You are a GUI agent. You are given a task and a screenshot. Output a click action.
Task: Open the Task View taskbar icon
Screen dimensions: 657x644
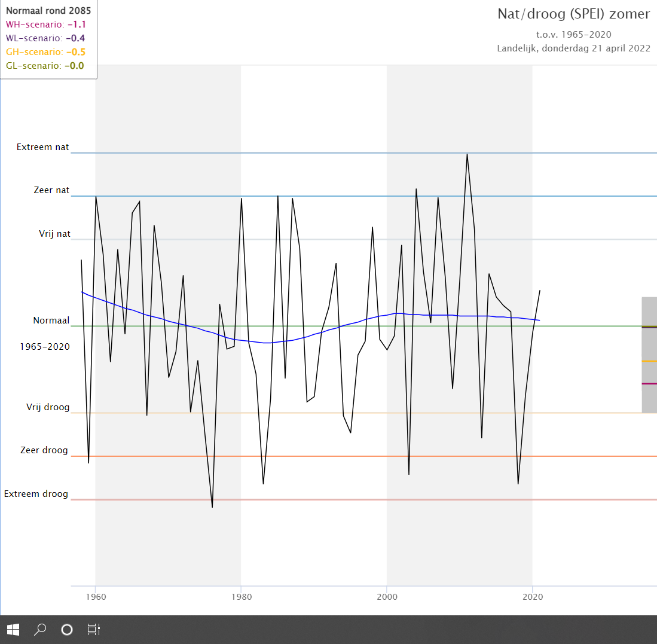tap(93, 629)
